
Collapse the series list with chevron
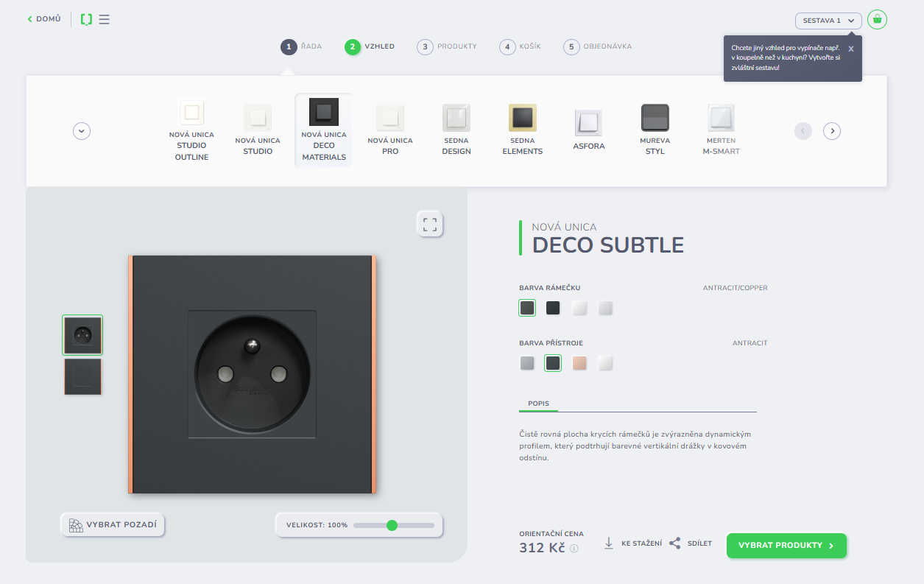point(82,131)
